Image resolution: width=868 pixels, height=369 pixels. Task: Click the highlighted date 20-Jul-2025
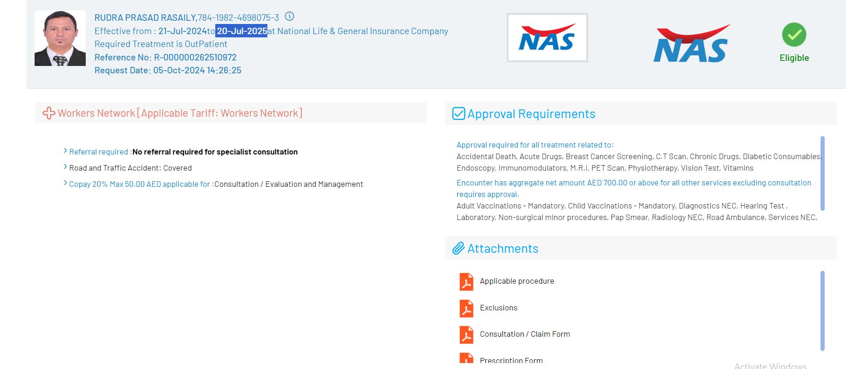(x=242, y=31)
